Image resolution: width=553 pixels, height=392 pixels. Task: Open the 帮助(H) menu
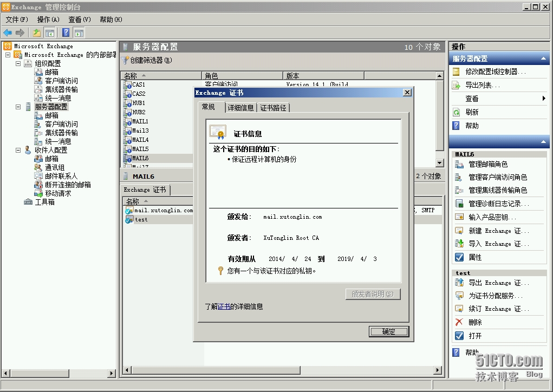(110, 19)
